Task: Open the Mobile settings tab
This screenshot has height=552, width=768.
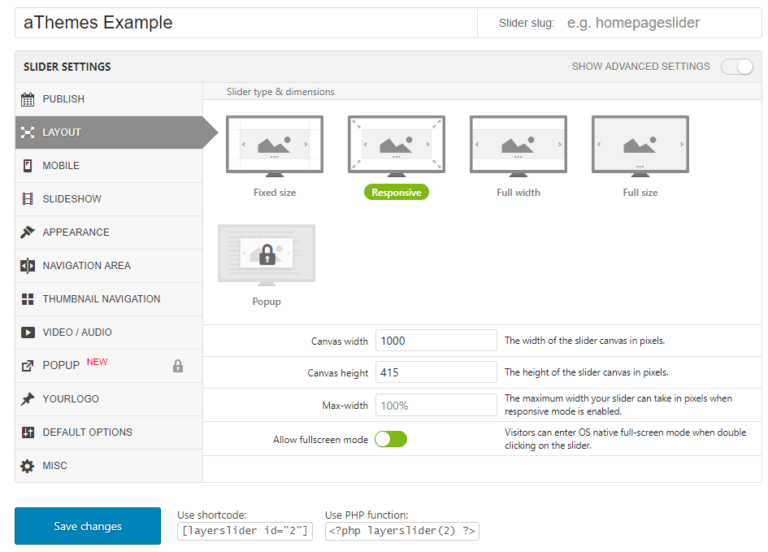Action: pyautogui.click(x=60, y=166)
